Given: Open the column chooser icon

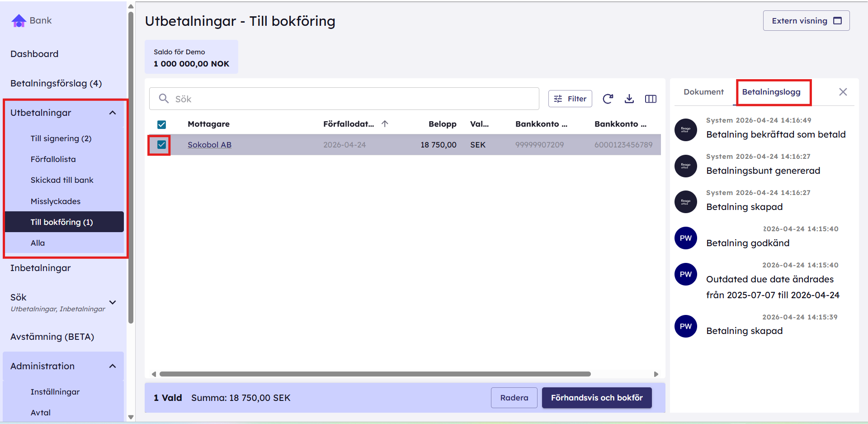Looking at the screenshot, I should (x=651, y=99).
